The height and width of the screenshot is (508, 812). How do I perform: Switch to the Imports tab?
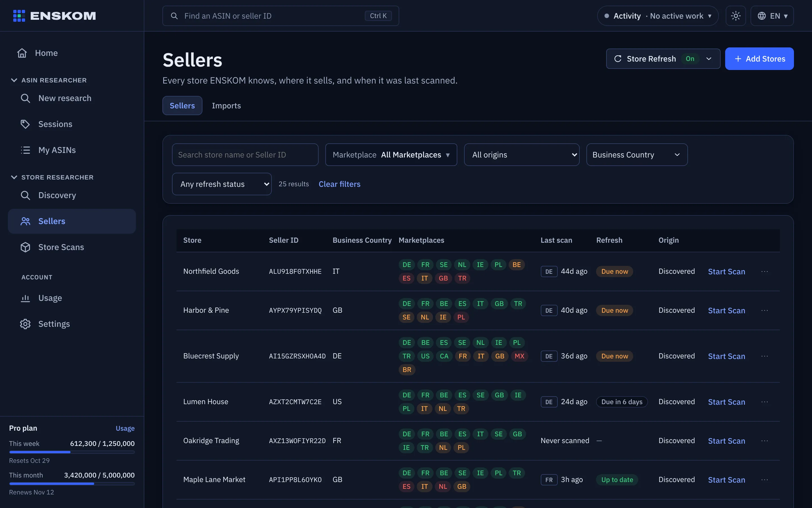coord(226,106)
